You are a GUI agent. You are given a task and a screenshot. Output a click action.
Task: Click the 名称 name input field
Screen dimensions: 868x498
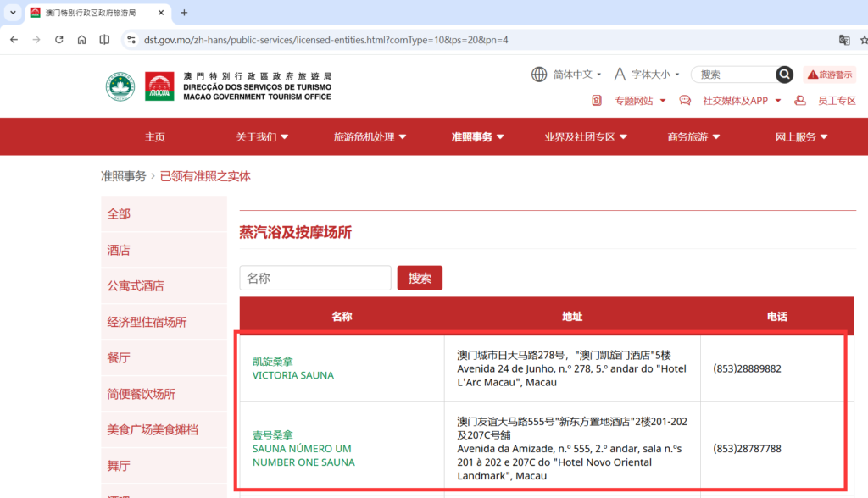[314, 278]
